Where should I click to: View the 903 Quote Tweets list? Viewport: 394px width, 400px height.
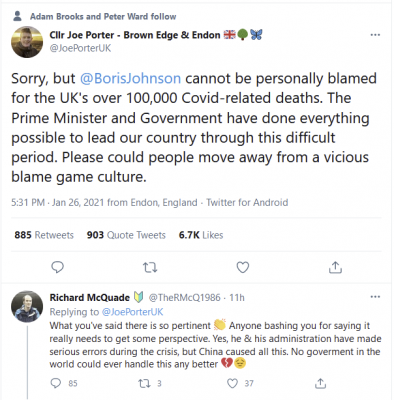coord(126,235)
